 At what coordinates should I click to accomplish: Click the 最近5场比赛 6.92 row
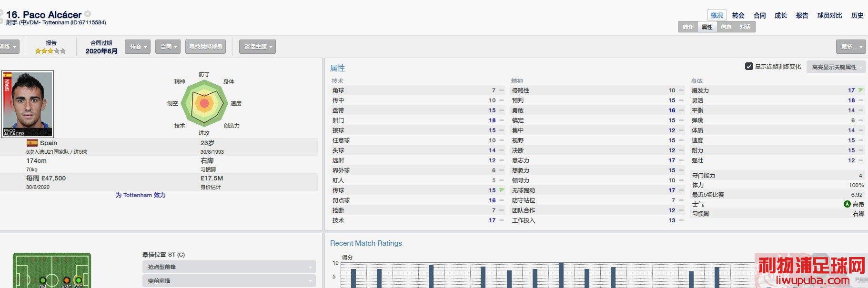pos(777,195)
